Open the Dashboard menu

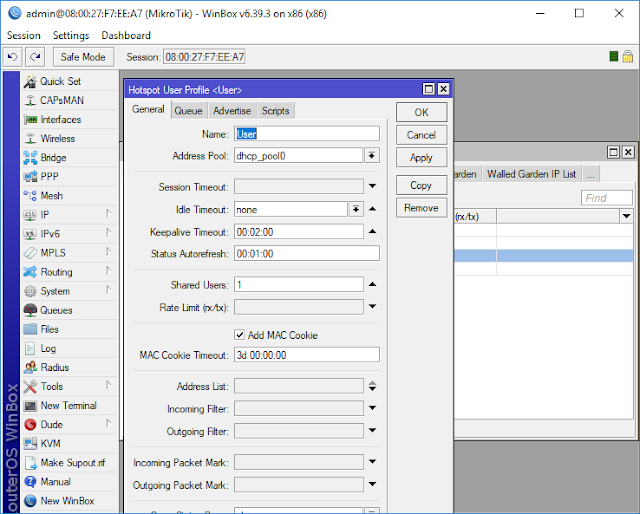coord(126,36)
